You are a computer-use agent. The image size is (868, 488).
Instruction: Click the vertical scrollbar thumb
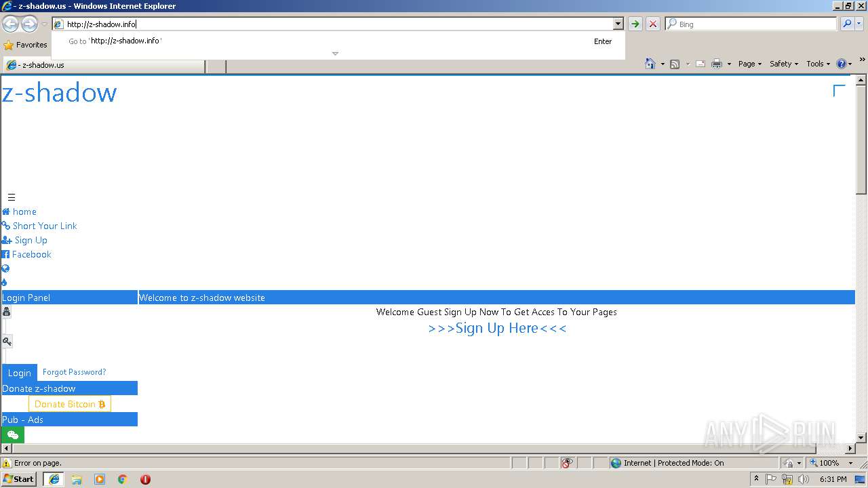tap(861, 139)
